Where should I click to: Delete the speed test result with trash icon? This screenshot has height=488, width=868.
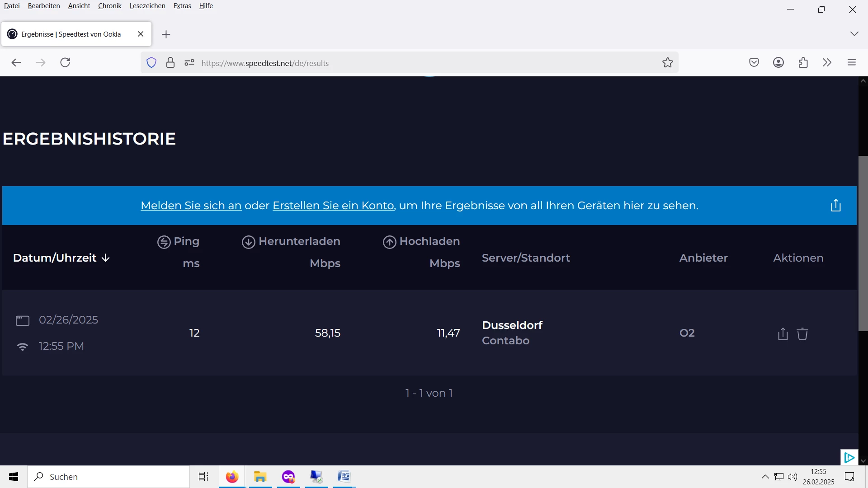(802, 334)
